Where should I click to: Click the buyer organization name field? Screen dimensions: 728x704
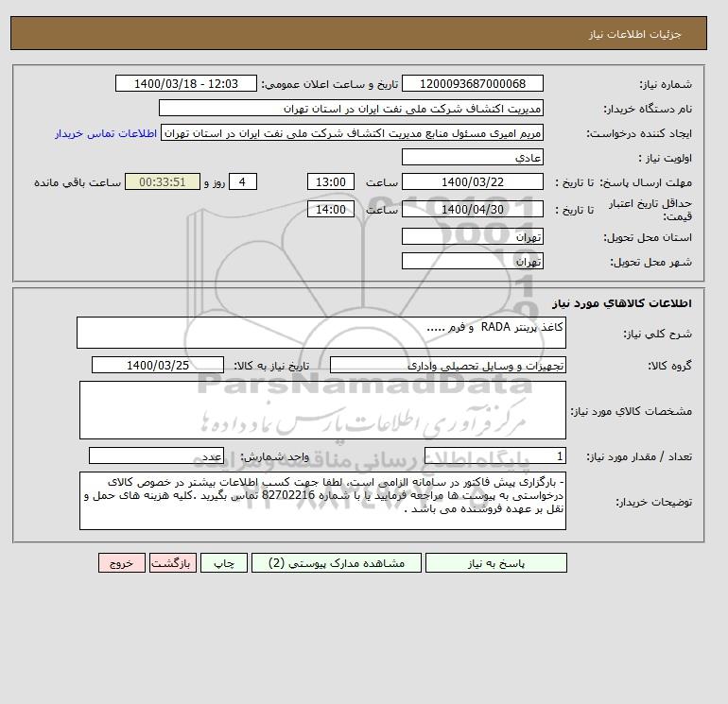[x=351, y=108]
